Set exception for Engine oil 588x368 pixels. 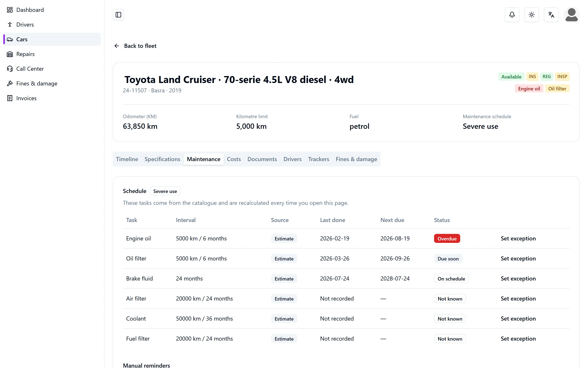click(x=518, y=239)
